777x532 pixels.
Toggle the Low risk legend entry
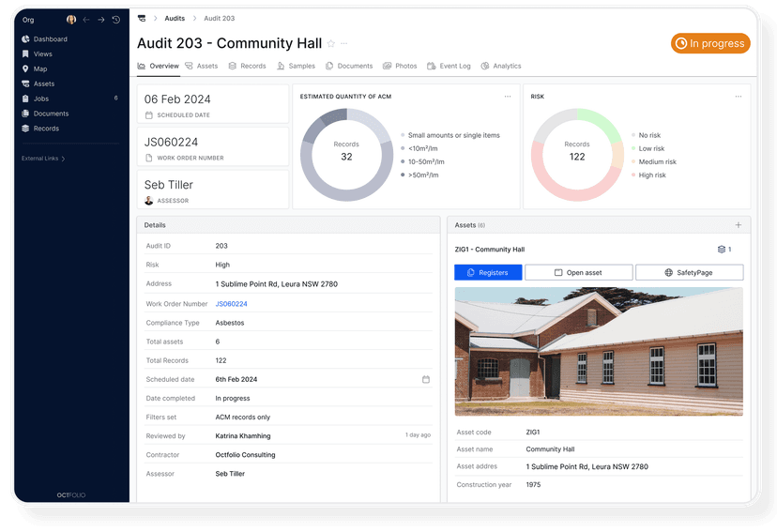[647, 148]
